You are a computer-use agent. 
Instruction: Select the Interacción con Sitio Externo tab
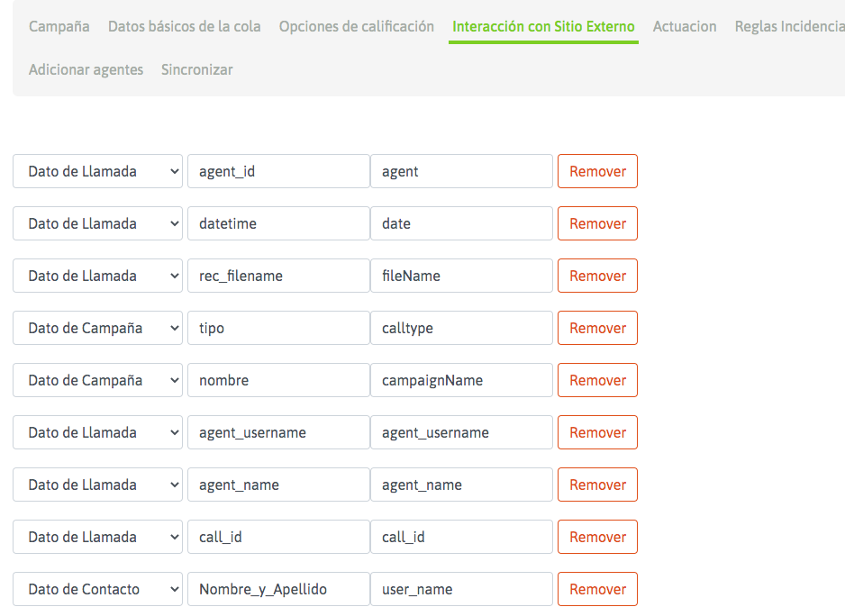pyautogui.click(x=543, y=26)
